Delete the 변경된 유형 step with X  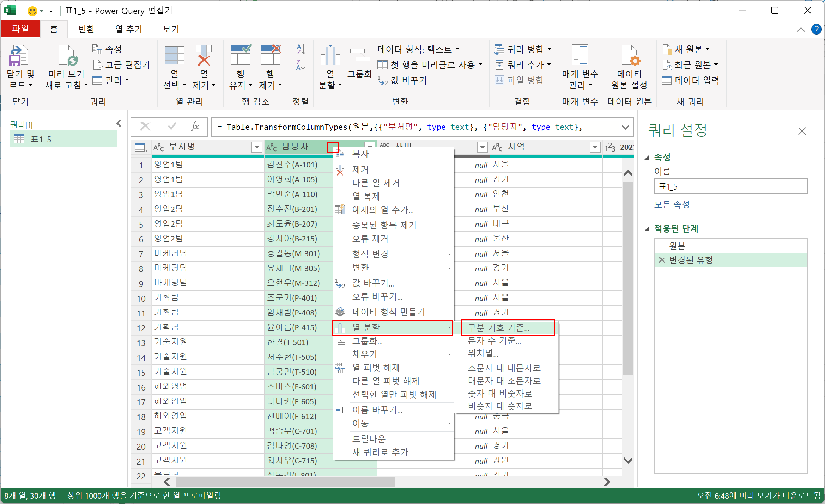[662, 260]
